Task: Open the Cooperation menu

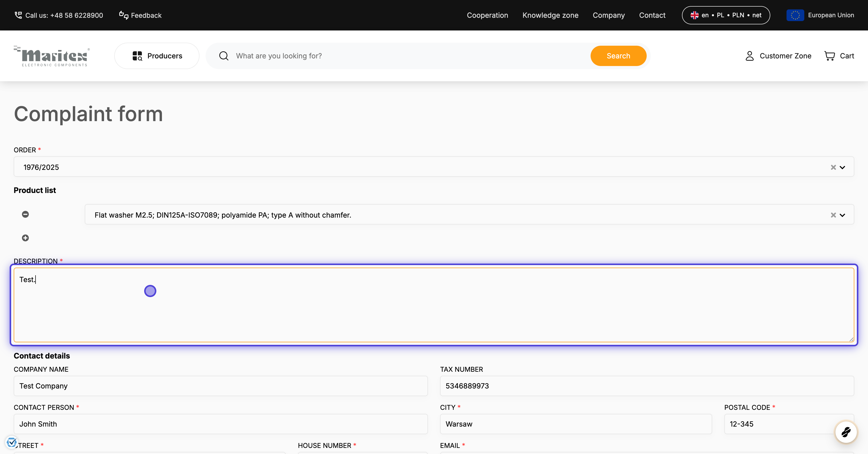Action: click(487, 15)
